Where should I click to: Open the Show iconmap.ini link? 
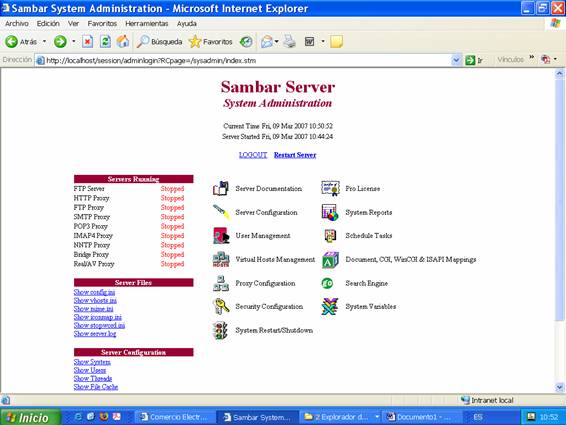(97, 317)
